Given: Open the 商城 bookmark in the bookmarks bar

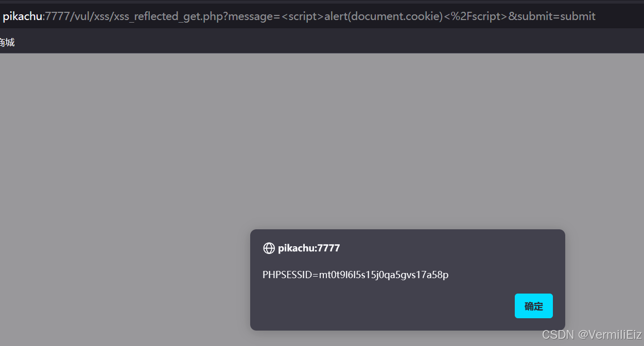Looking at the screenshot, I should coord(7,43).
